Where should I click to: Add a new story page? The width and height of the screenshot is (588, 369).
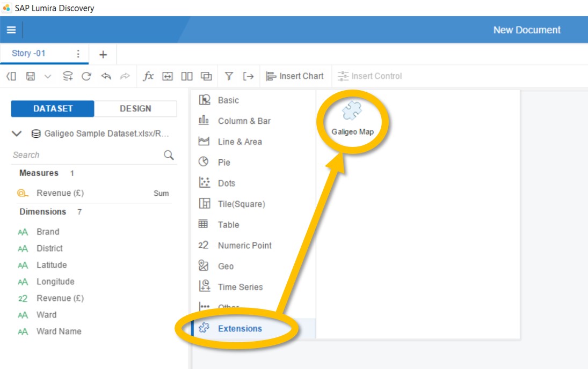pos(103,55)
